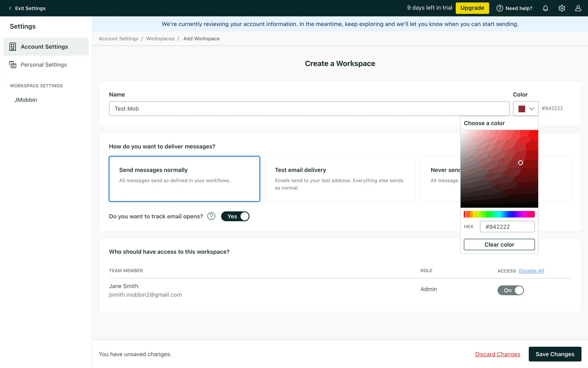Click the notifications bell icon
Screen dimensions: 588x368
tap(545, 8)
